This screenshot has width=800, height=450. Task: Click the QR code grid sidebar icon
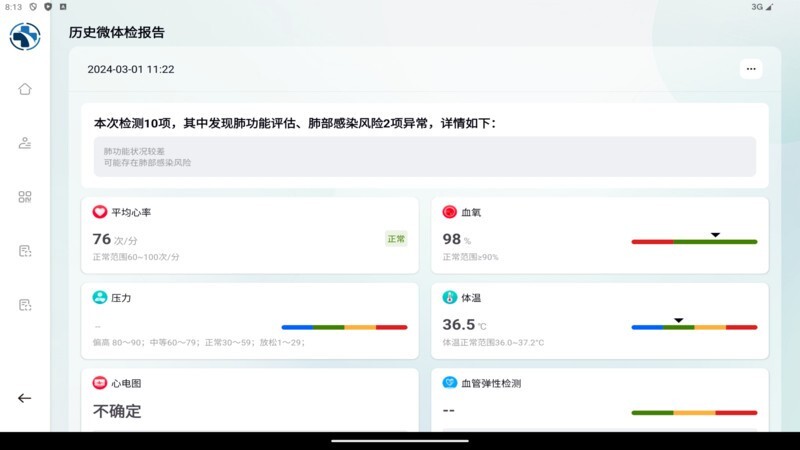[x=25, y=197]
